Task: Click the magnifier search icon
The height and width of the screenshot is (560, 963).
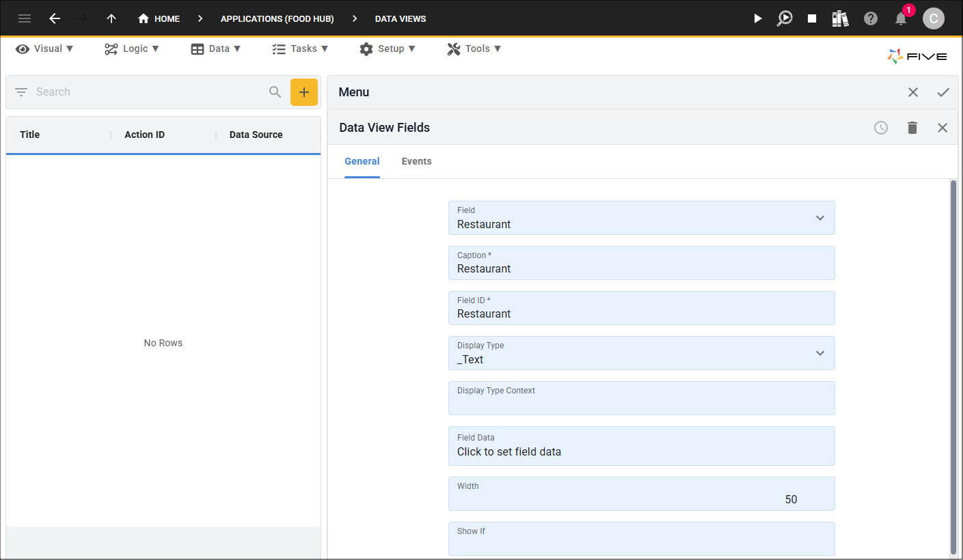Action: [275, 92]
